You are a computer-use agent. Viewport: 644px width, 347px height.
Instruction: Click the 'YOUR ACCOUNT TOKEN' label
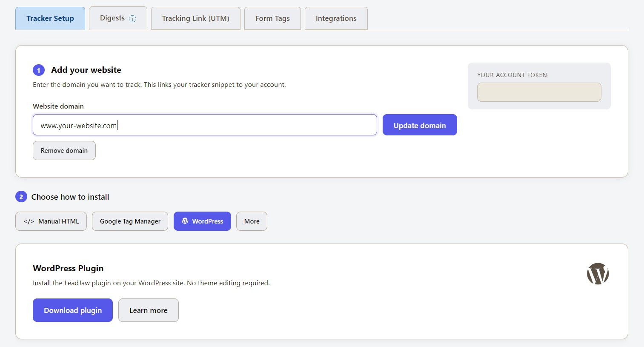pyautogui.click(x=512, y=75)
